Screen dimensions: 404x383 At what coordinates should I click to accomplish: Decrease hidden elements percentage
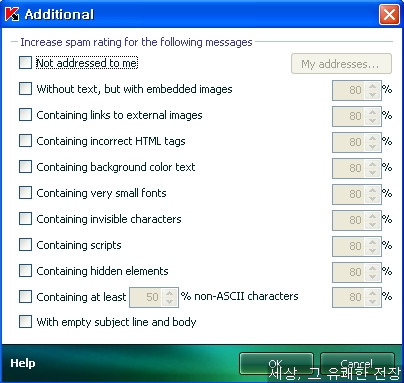click(x=372, y=276)
